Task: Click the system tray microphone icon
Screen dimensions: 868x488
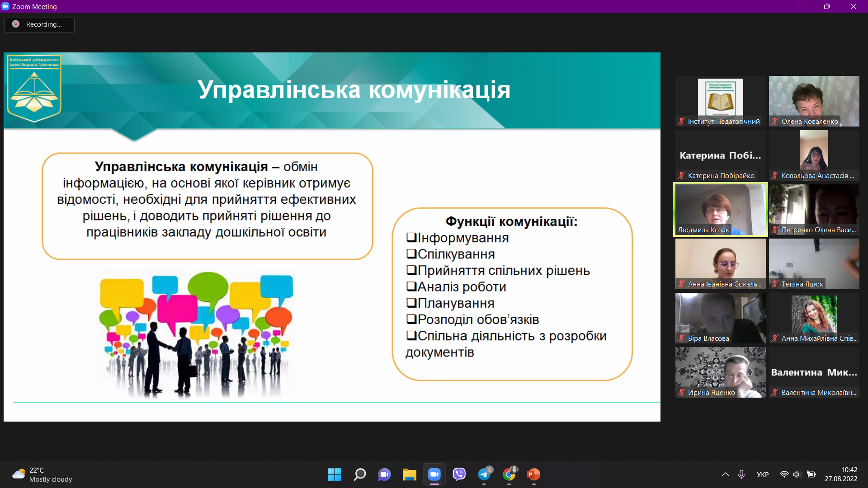Action: coord(741,474)
